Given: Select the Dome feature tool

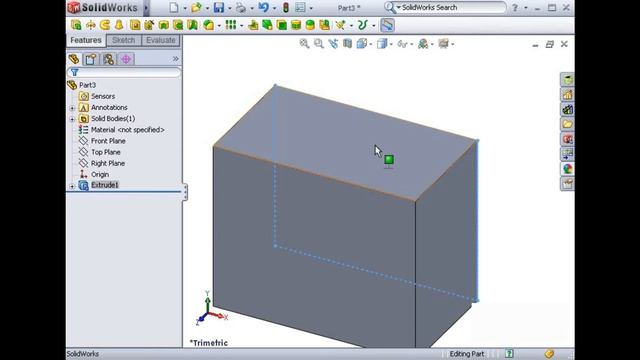Looking at the screenshot, I should (x=310, y=25).
